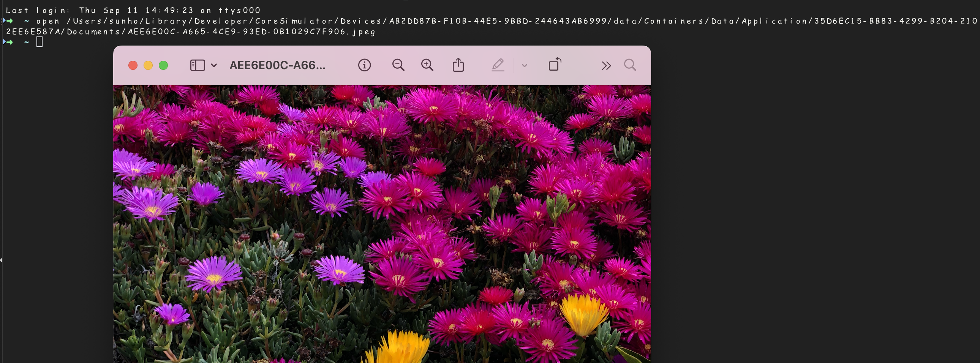Expand the Markup options dropdown arrow

pyautogui.click(x=524, y=65)
